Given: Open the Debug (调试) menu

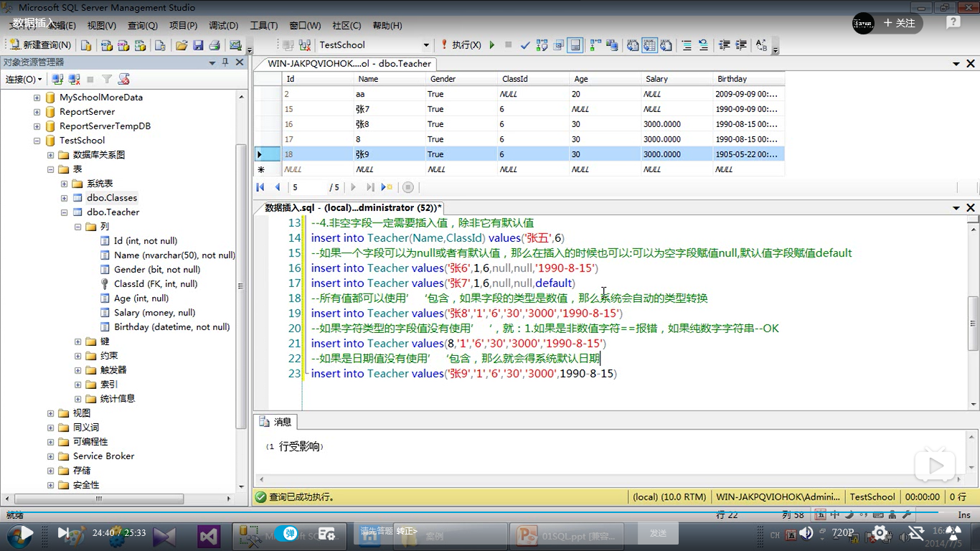Looking at the screenshot, I should click(x=223, y=25).
